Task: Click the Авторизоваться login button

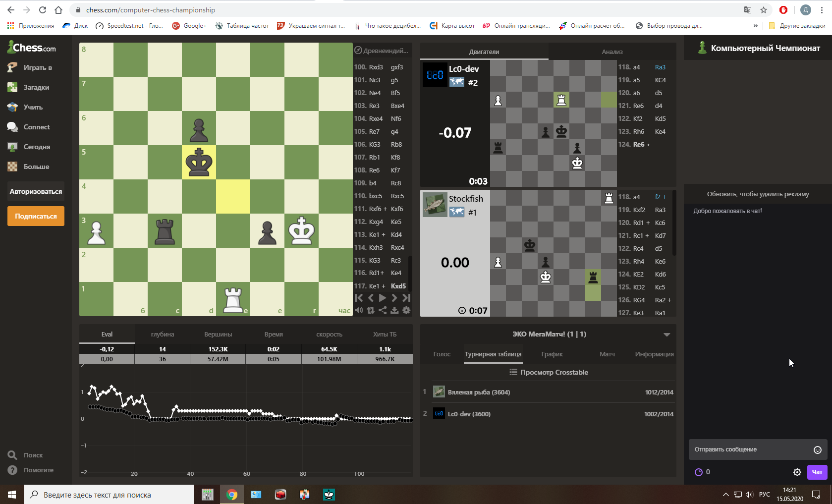Action: pos(36,191)
